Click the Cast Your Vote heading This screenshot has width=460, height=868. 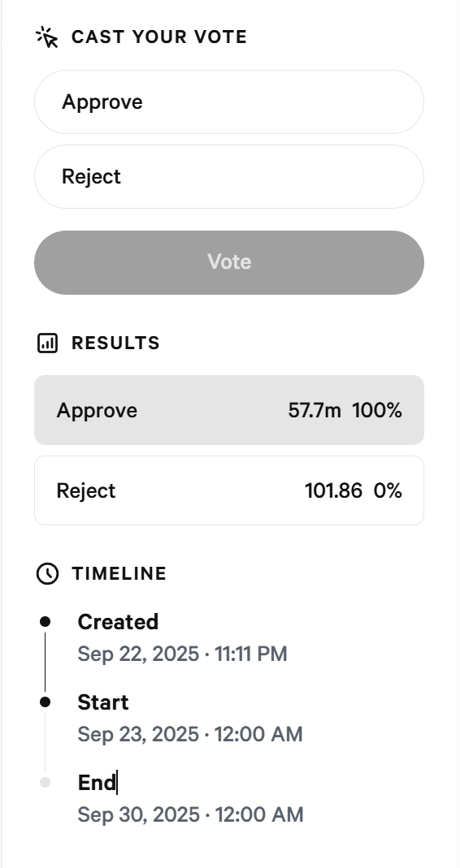click(x=159, y=37)
